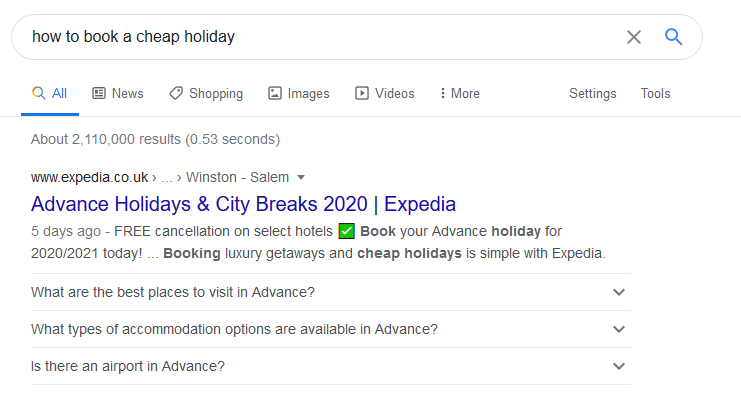Viewport: 741px width, 409px height.
Task: Open the three-dot More menu
Action: click(x=442, y=93)
